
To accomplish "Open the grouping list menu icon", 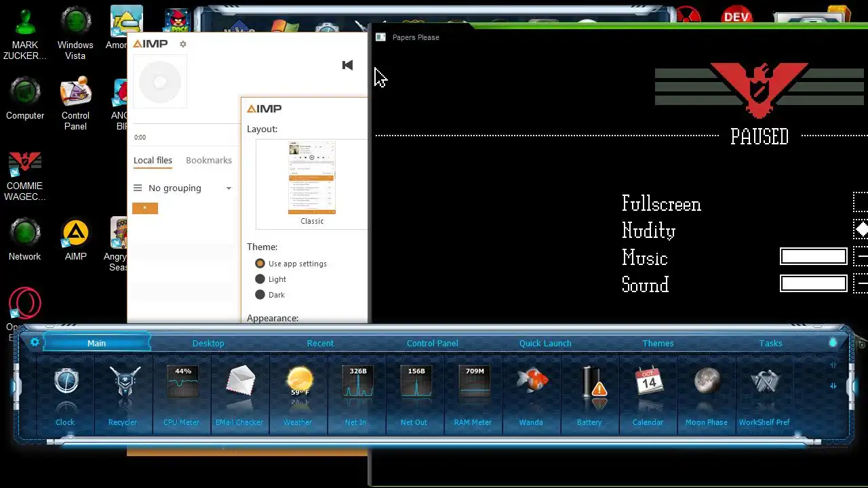I will 138,188.
